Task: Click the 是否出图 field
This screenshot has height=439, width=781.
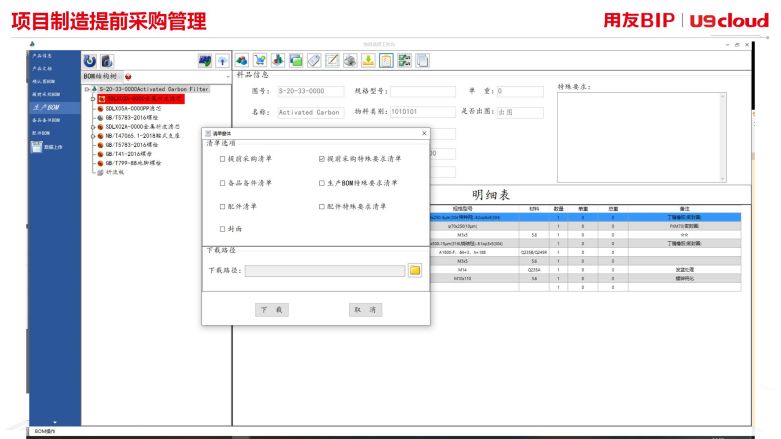Action: [520, 112]
